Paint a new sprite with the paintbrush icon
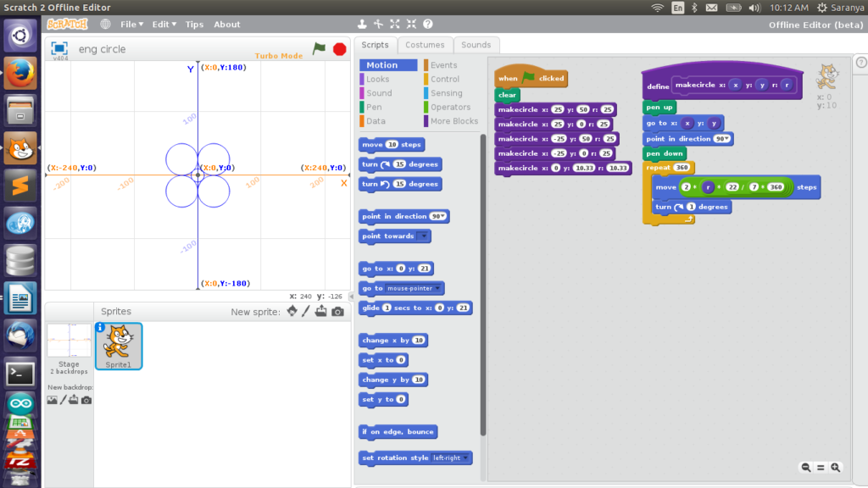Viewport: 868px width, 488px height. pos(305,311)
